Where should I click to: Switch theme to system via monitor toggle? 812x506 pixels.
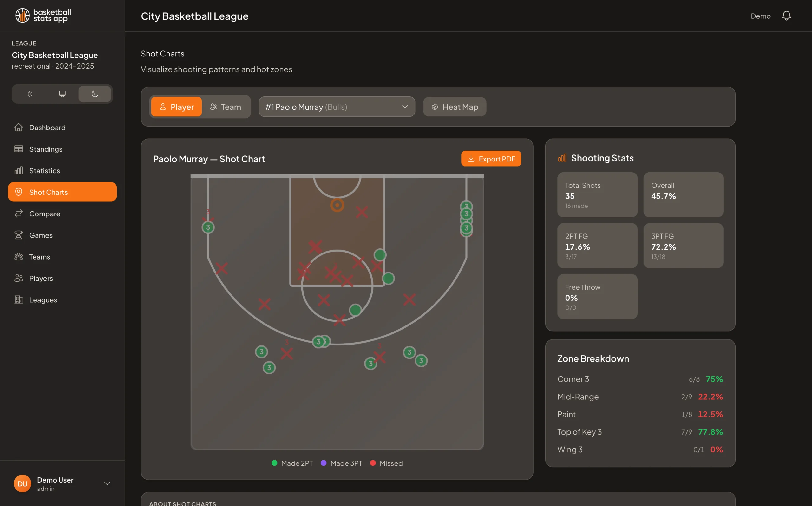pyautogui.click(x=62, y=94)
